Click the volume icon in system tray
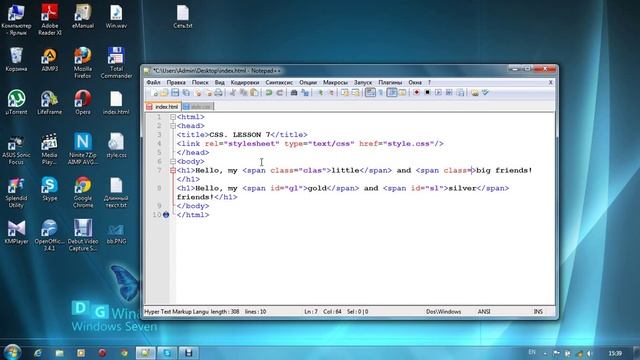Viewport: 640px width, 360px height. click(589, 353)
